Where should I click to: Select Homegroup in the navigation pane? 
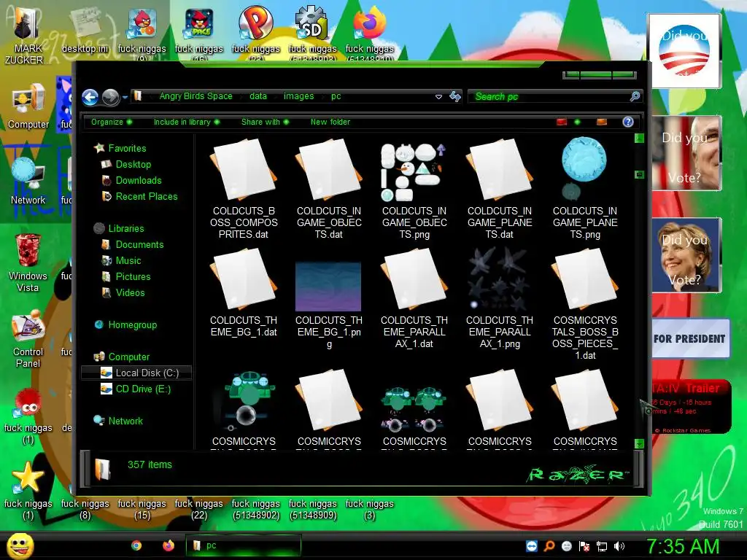[132, 324]
